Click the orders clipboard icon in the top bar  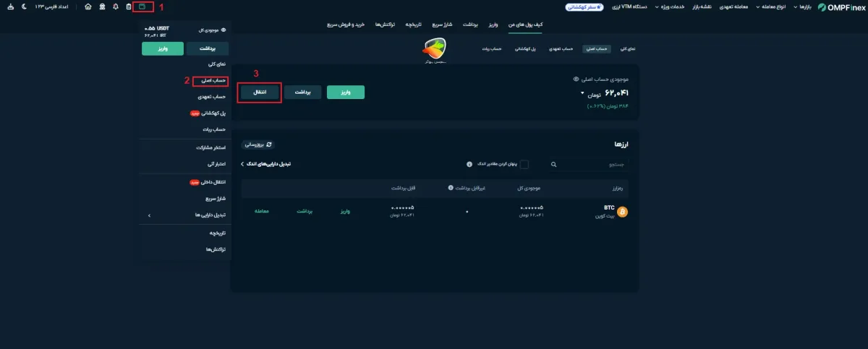129,7
